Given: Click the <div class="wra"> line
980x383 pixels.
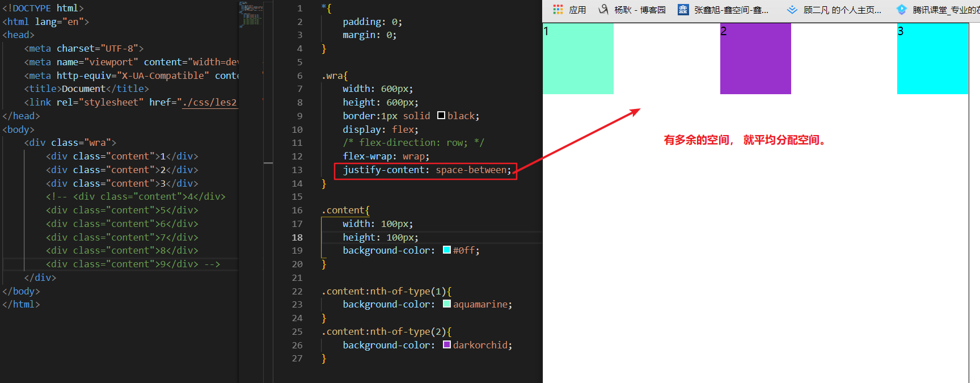Looking at the screenshot, I should [x=70, y=142].
